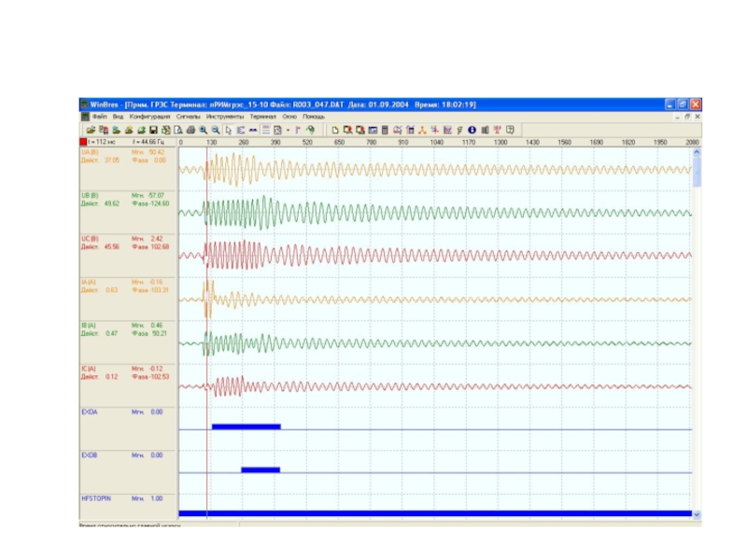
Task: Click the zoom in magnifier icon
Action: point(203,129)
